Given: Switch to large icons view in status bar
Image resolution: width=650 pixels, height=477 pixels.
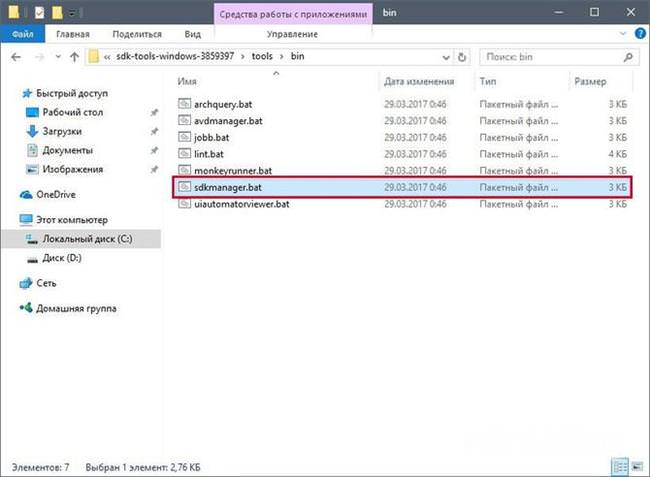Looking at the screenshot, I should pyautogui.click(x=637, y=467).
